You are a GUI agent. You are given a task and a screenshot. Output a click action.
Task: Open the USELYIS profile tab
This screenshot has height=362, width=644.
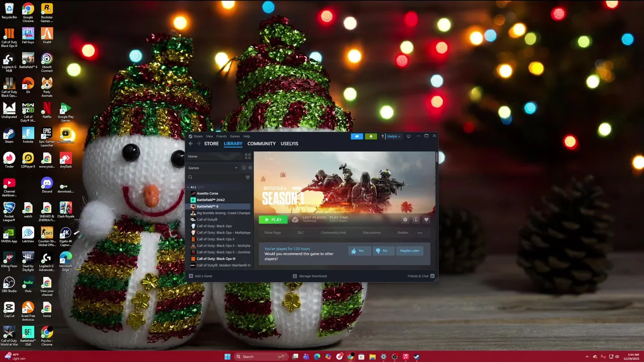click(289, 144)
